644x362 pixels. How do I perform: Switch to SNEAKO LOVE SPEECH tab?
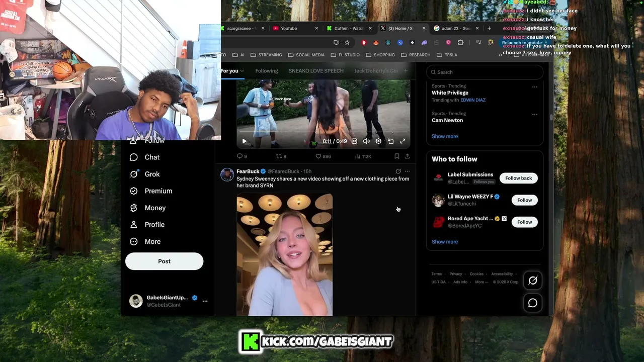(x=316, y=71)
